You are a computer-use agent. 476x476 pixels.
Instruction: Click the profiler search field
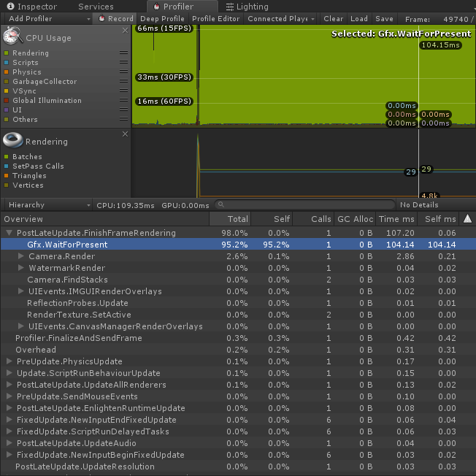click(304, 204)
